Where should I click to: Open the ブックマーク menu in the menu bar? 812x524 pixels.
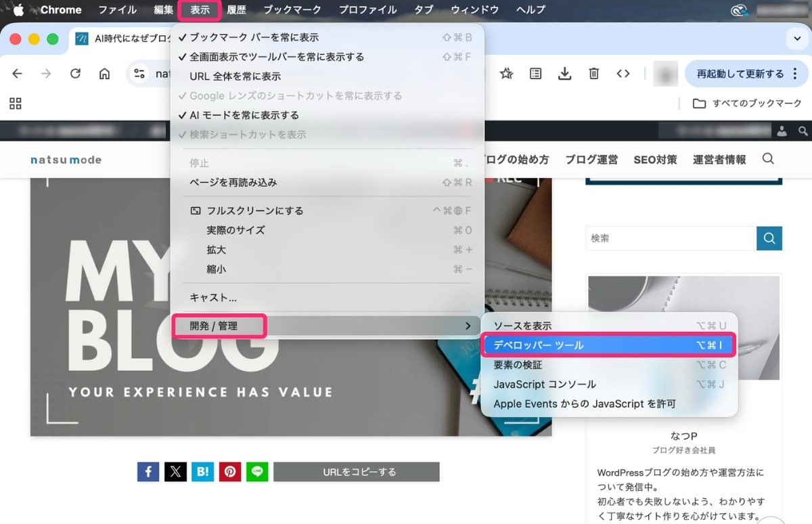(x=292, y=10)
